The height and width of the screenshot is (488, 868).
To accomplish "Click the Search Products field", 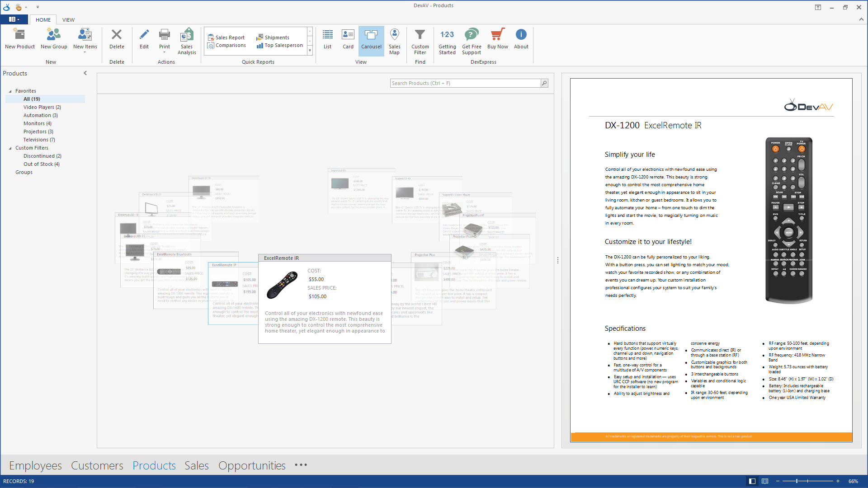I will click(x=465, y=83).
